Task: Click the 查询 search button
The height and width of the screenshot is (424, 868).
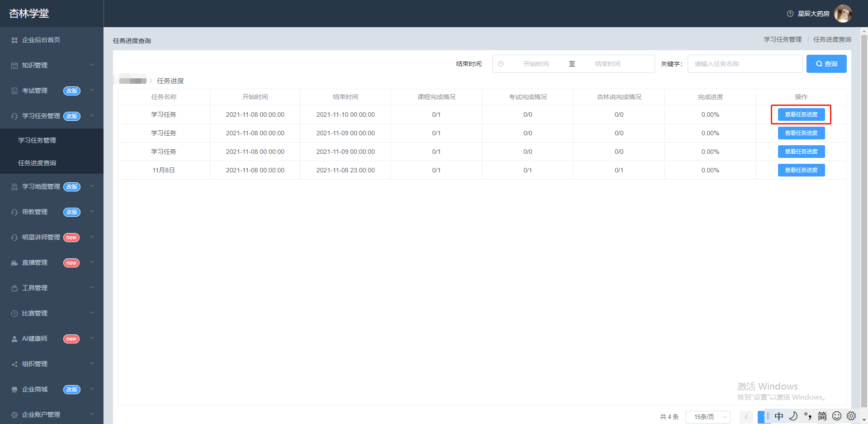Action: point(826,64)
